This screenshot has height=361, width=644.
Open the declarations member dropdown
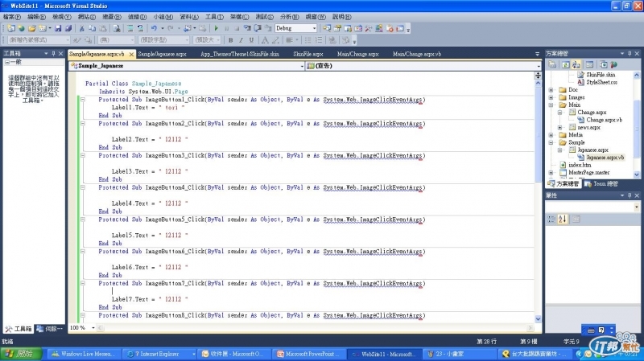539,66
